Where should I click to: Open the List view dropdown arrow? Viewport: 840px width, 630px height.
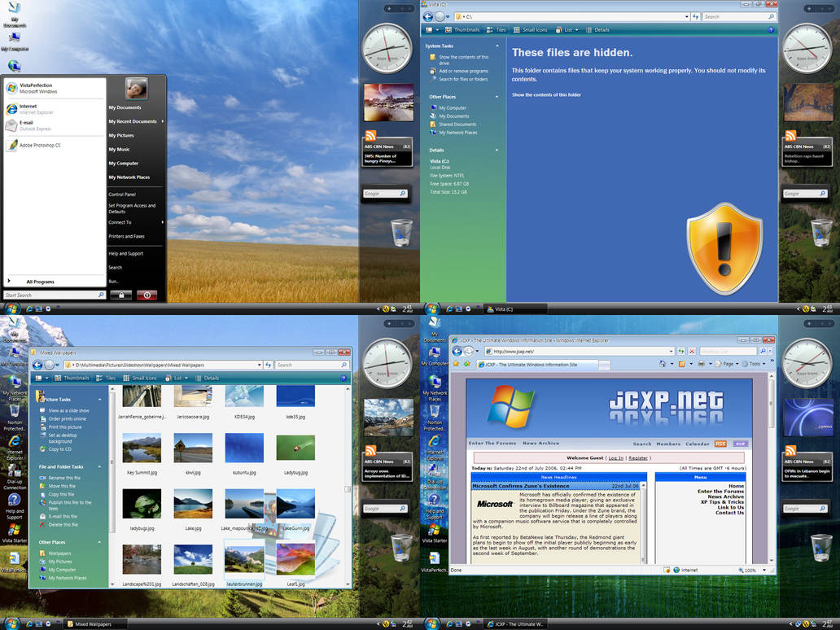[578, 29]
